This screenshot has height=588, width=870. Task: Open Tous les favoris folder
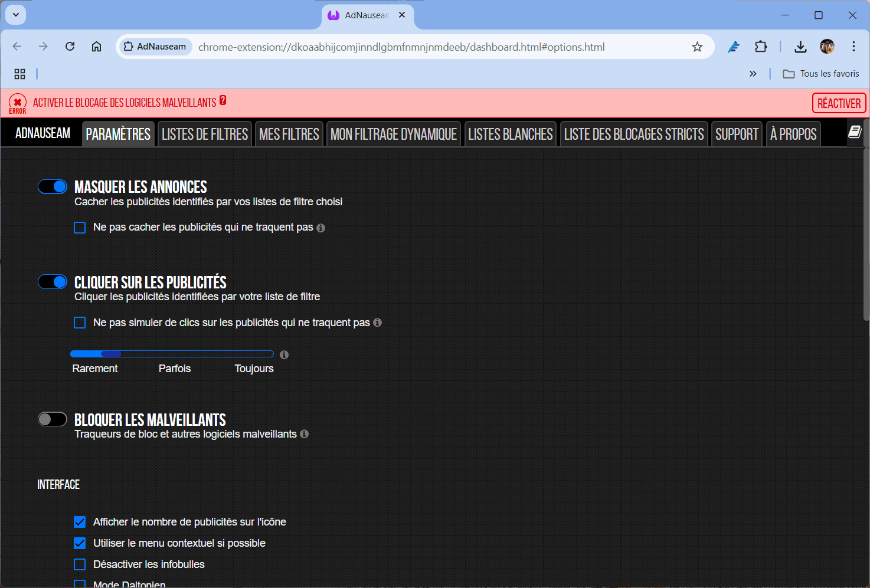click(821, 74)
